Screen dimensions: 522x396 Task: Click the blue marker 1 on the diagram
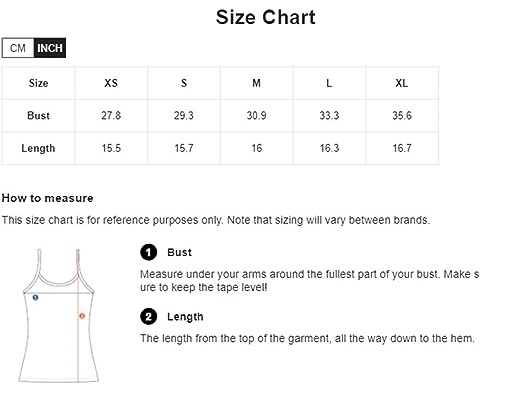[x=35, y=297]
